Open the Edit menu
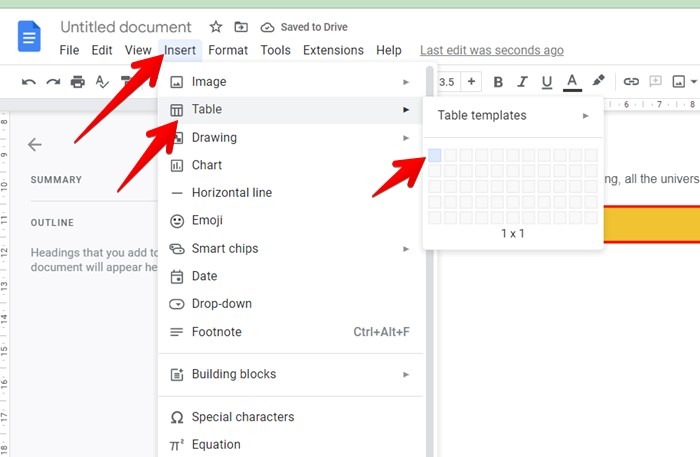This screenshot has height=457, width=700. click(102, 50)
